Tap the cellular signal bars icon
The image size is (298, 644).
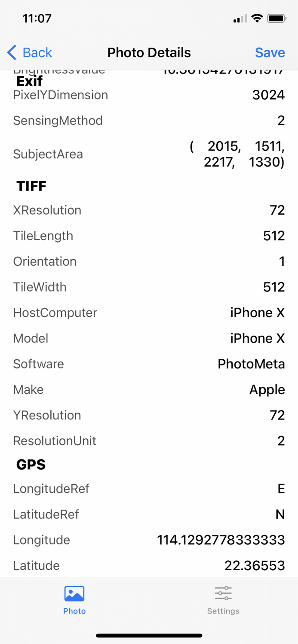coord(239,18)
